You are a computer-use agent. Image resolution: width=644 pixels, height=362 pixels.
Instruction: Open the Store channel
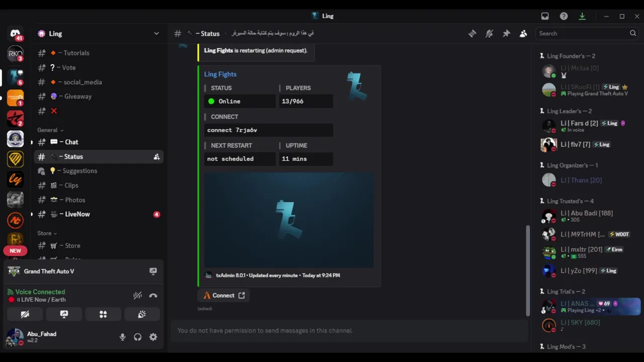(x=99, y=245)
